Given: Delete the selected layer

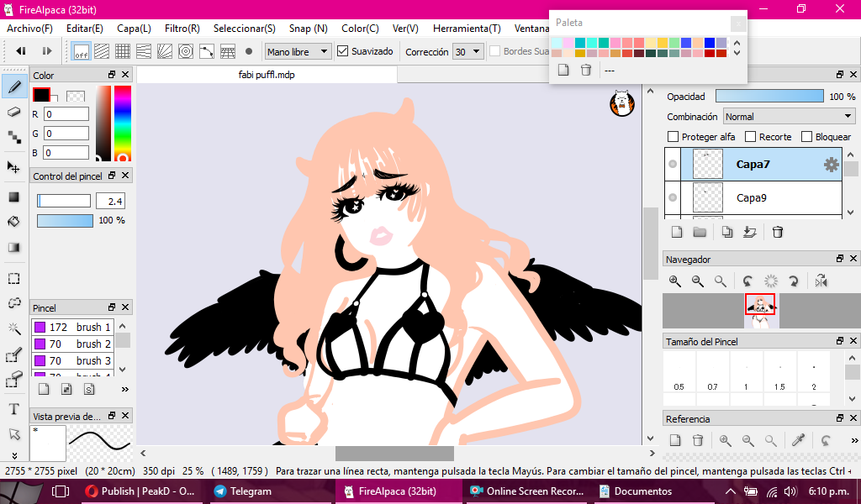Looking at the screenshot, I should pos(778,232).
